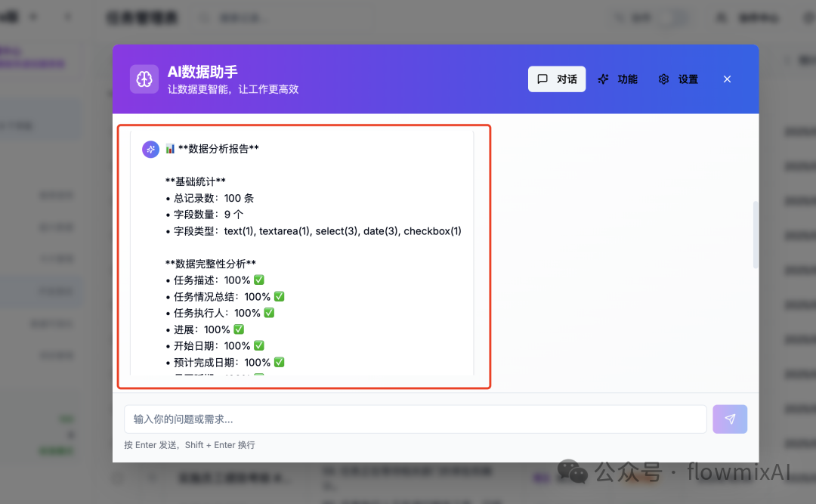
Task: Click the 字段数量：9 个 line
Action: 205,215
